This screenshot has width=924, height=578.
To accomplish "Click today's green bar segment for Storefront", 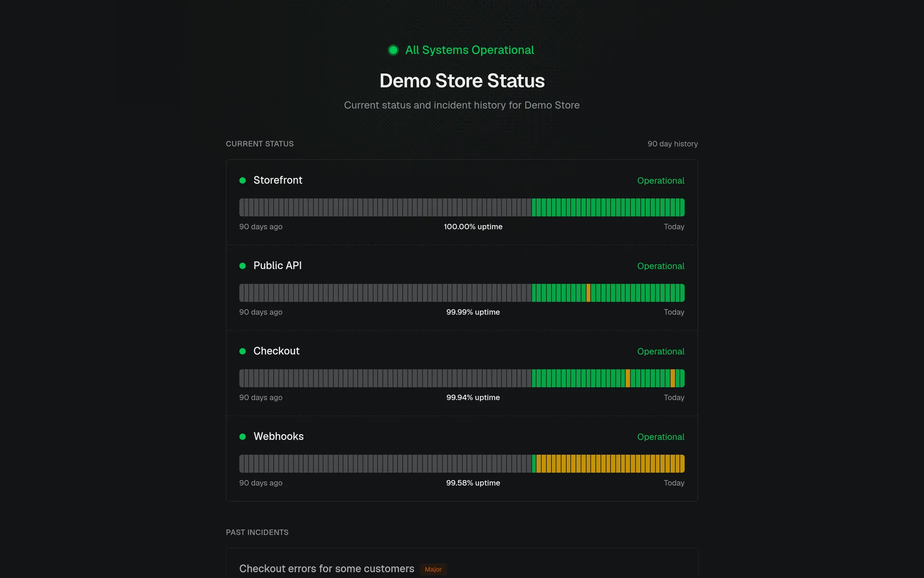I will click(682, 208).
